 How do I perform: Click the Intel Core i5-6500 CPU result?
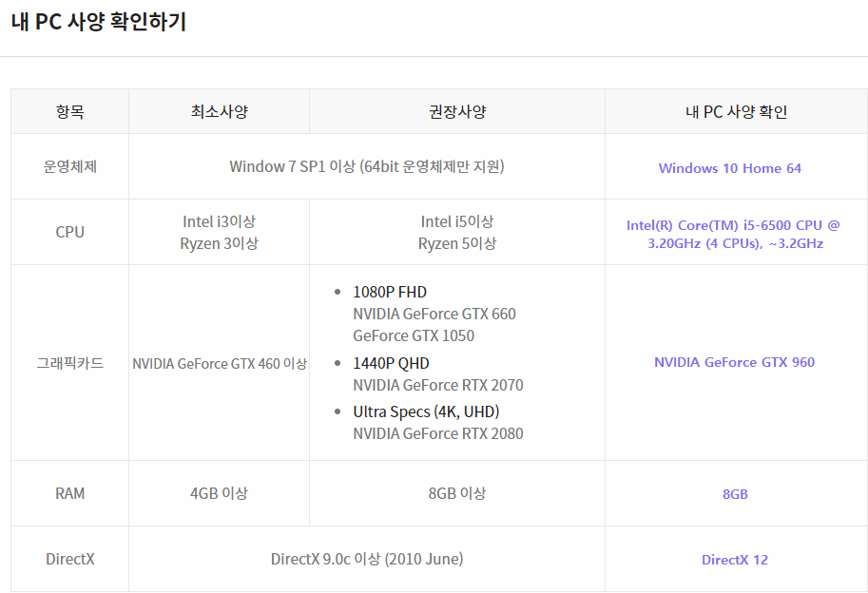click(x=733, y=234)
